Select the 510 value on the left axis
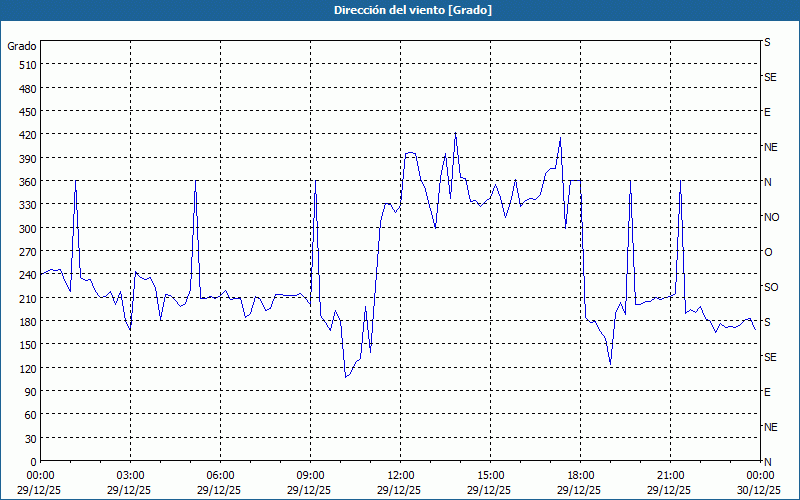The image size is (800, 500). tap(26, 65)
